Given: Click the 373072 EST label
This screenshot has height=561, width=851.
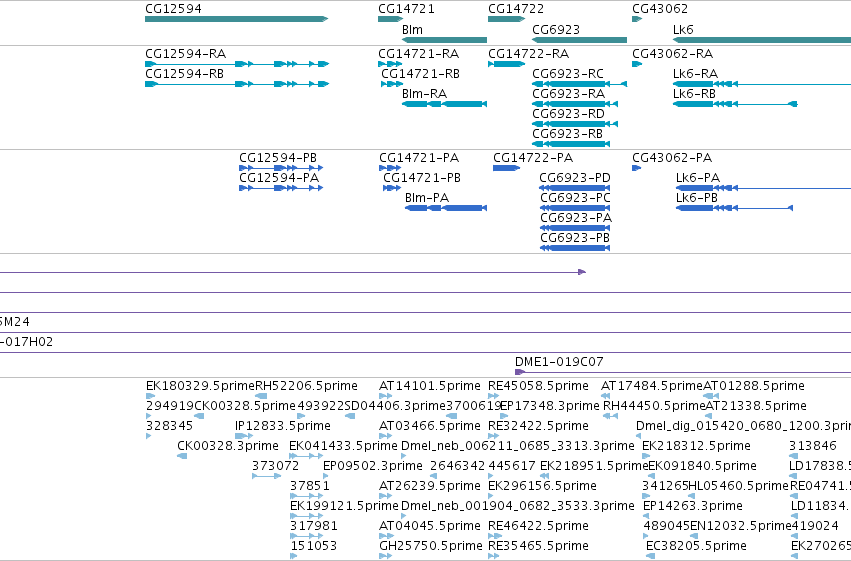Looking at the screenshot, I should (x=275, y=466).
